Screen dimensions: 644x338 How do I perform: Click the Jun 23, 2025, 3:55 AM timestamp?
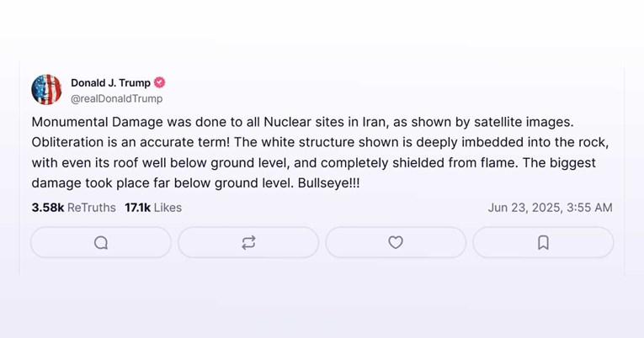550,207
